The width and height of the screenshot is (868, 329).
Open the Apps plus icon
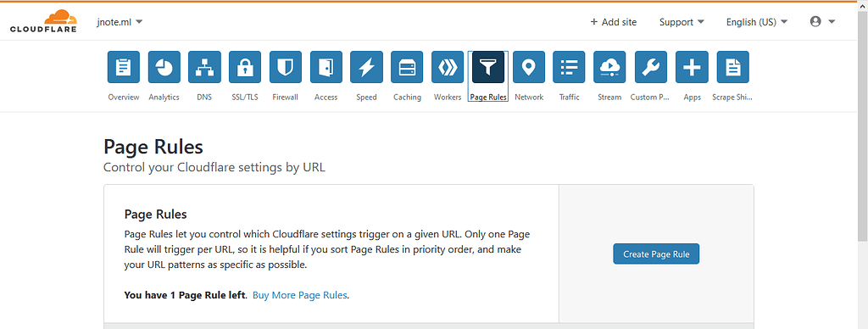point(692,67)
